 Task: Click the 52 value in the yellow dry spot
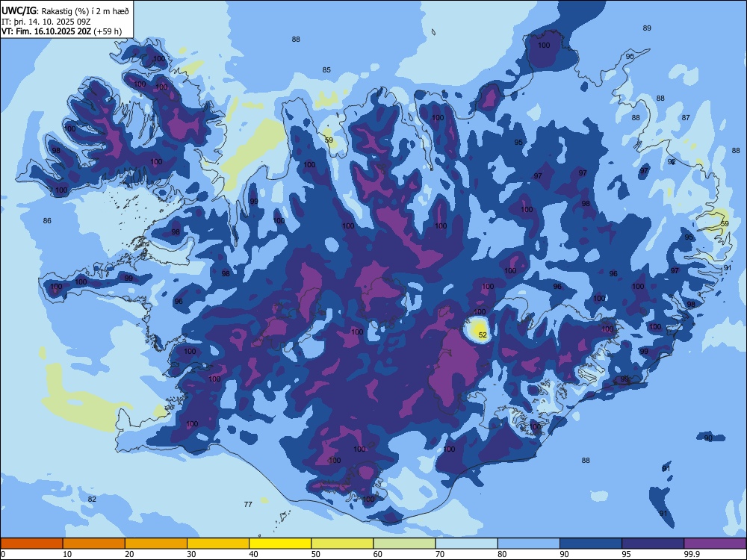(x=483, y=335)
